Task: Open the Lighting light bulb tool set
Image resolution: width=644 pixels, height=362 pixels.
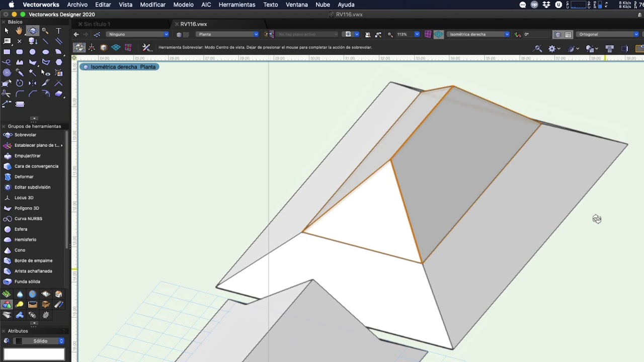Action: coord(20,305)
